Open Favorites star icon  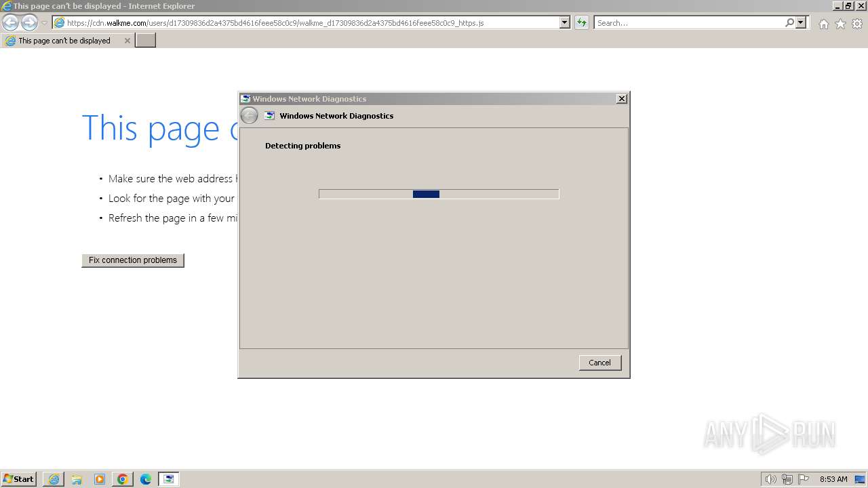click(x=840, y=24)
